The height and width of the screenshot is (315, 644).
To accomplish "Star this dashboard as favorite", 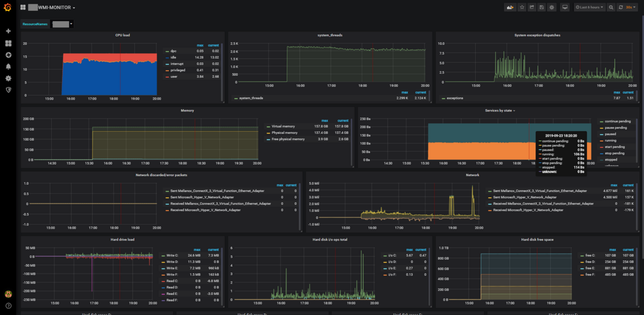I will pos(522,7).
